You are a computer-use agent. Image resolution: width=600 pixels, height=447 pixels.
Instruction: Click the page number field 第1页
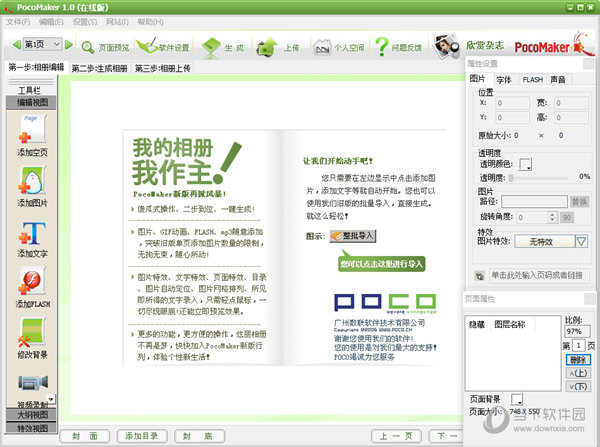tap(579, 346)
